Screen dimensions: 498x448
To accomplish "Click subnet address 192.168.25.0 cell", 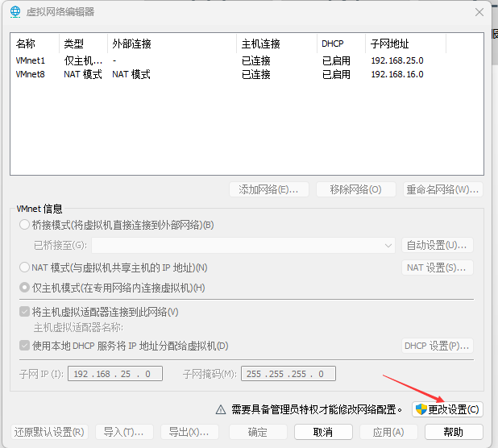I will click(397, 60).
